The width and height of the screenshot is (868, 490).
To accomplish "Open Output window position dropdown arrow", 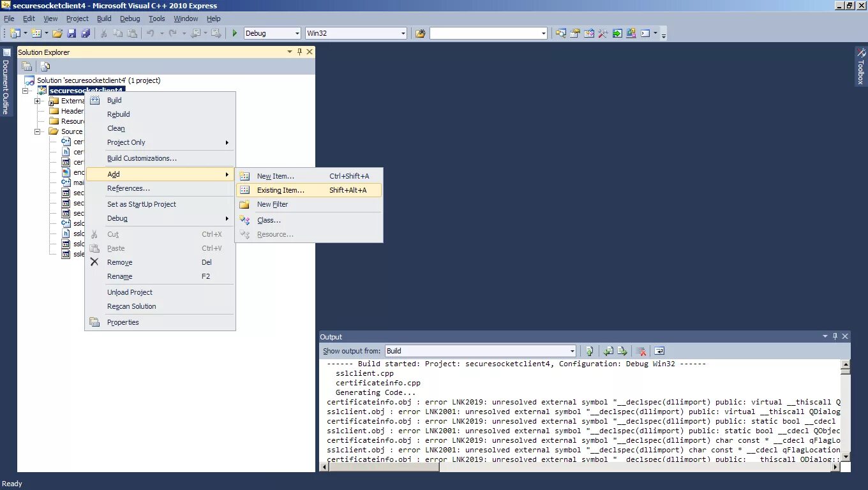I will tap(825, 336).
